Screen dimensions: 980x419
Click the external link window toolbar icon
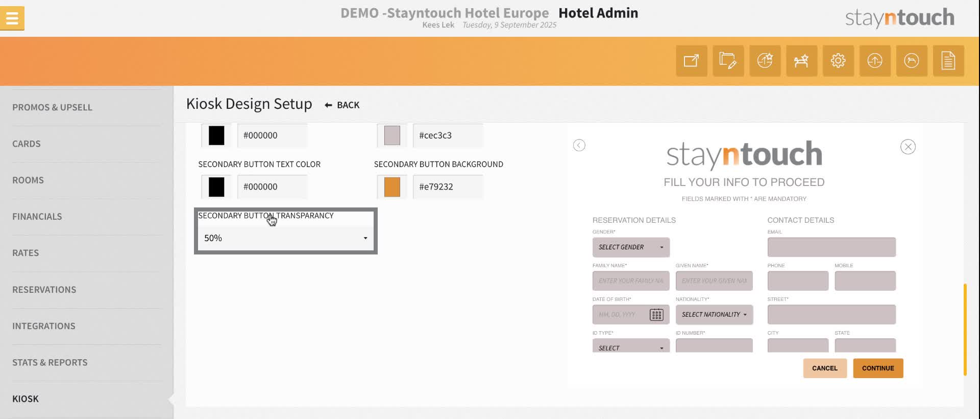(692, 61)
